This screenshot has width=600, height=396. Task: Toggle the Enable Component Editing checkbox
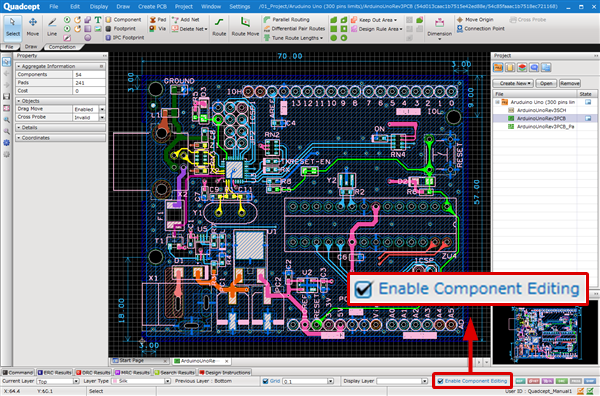click(x=440, y=381)
